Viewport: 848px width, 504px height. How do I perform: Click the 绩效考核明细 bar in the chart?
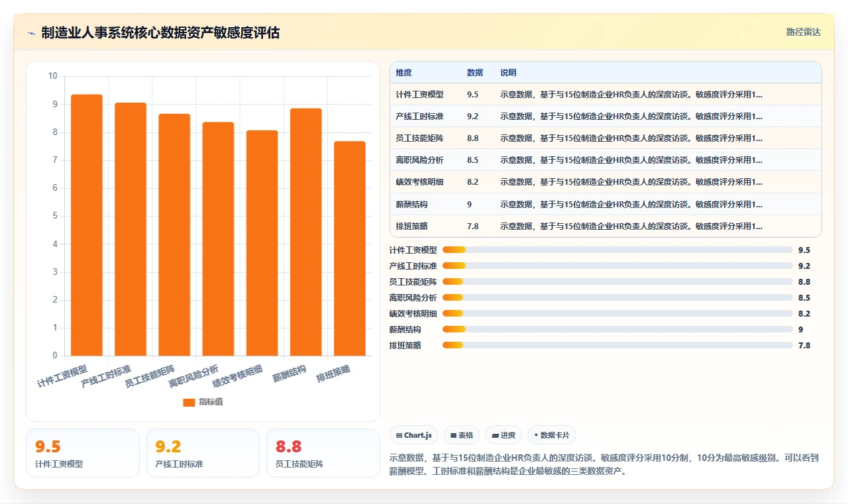pyautogui.click(x=262, y=243)
